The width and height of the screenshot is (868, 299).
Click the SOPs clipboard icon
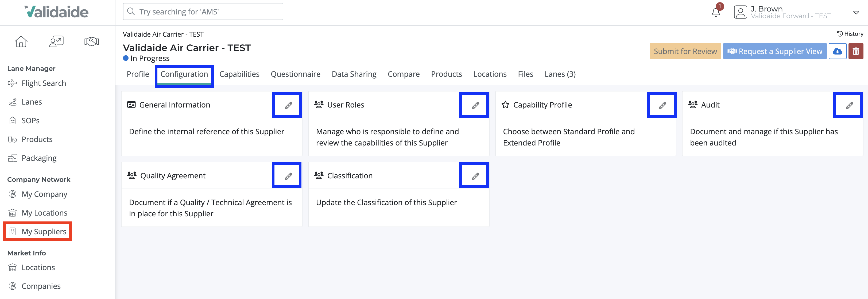click(13, 120)
